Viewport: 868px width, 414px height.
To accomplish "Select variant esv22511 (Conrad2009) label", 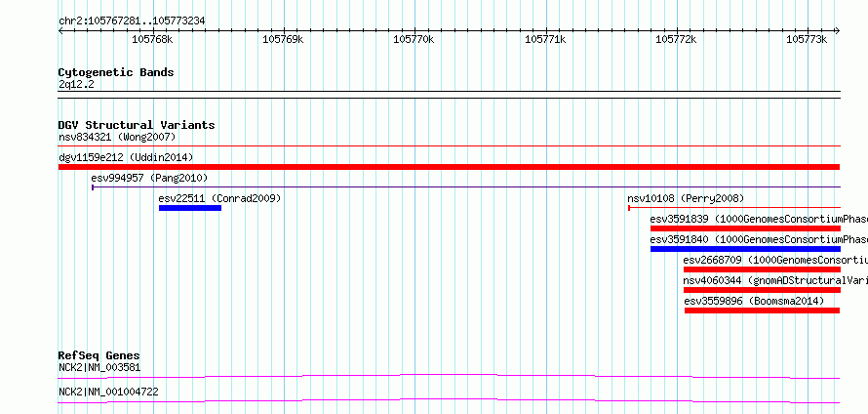I will pos(219,198).
